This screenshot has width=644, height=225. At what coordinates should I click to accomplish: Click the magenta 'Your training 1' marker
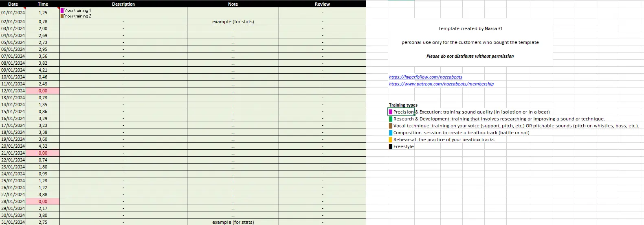[x=62, y=11]
